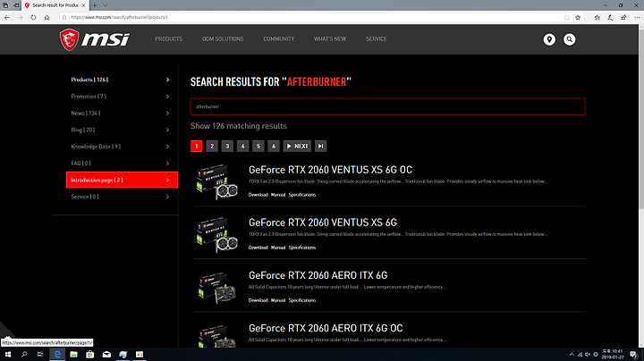The image size is (644, 361).
Task: Open the PRODUCTS navigation menu
Action: click(x=169, y=39)
